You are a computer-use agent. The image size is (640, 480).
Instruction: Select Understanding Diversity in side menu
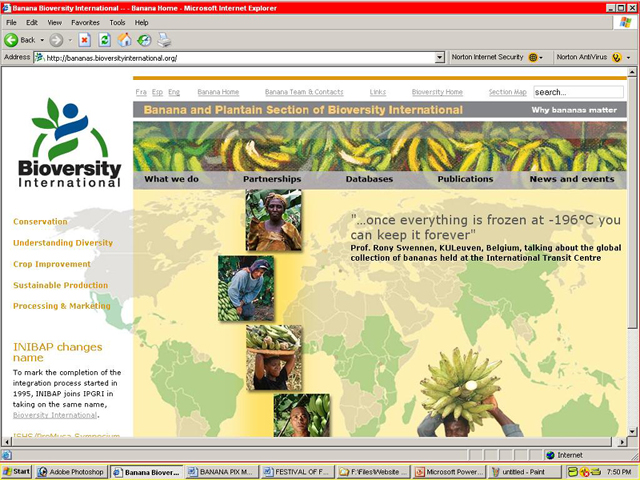point(63,243)
